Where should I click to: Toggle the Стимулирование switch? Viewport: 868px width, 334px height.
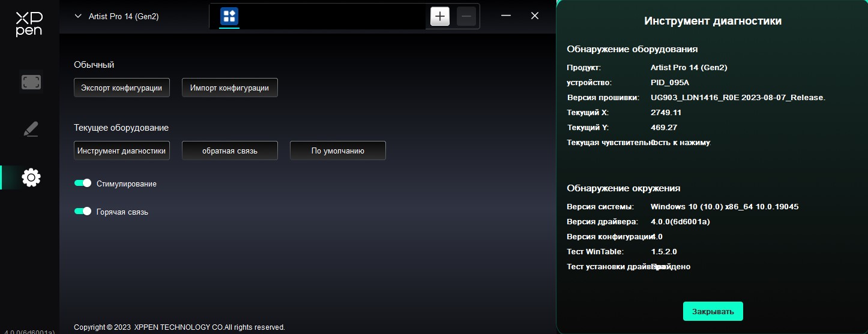tap(82, 183)
